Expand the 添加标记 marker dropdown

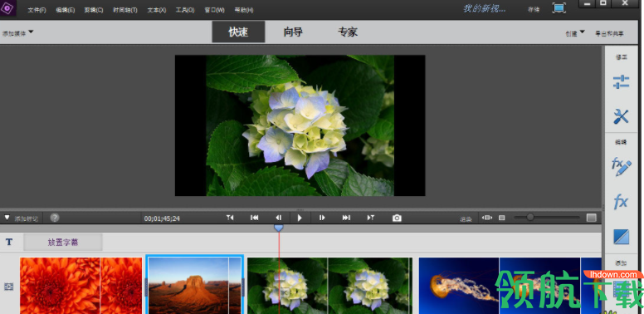click(21, 218)
